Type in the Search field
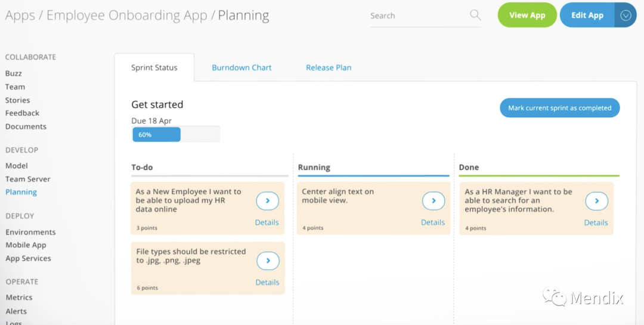Screen dimensions: 644x325 417,16
